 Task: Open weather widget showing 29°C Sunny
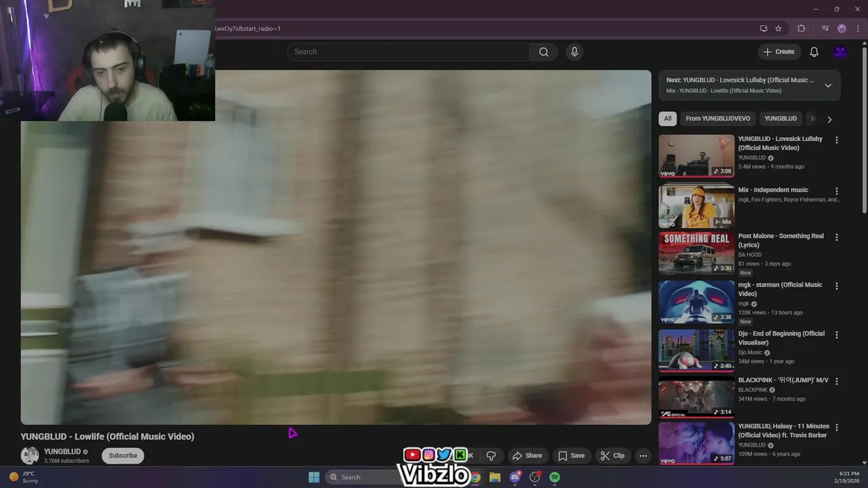tap(24, 477)
